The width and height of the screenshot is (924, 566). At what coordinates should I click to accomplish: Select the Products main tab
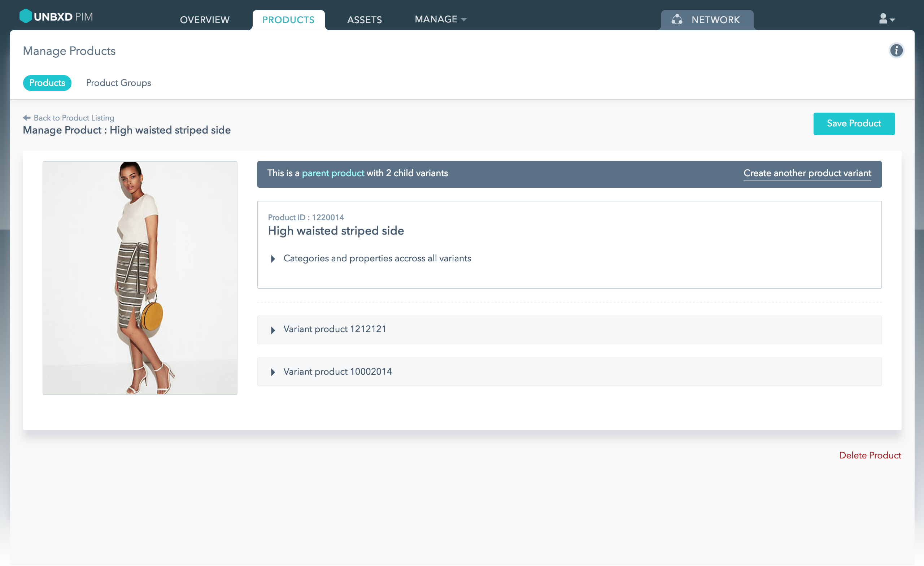pyautogui.click(x=288, y=20)
